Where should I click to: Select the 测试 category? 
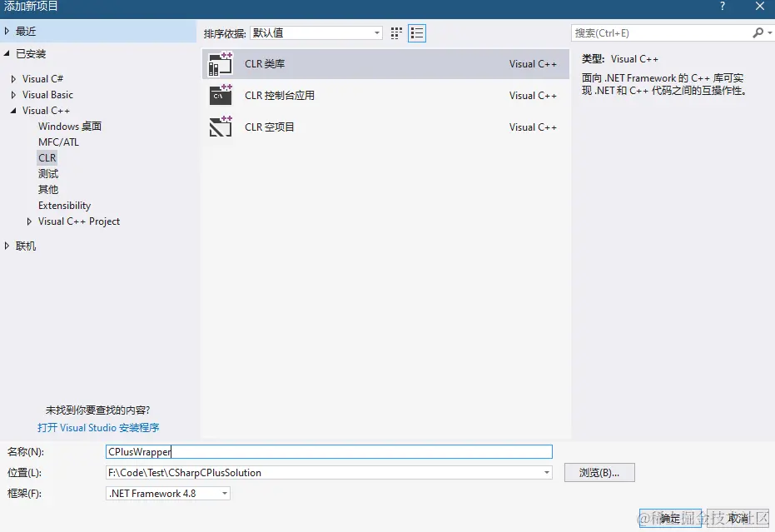click(48, 173)
